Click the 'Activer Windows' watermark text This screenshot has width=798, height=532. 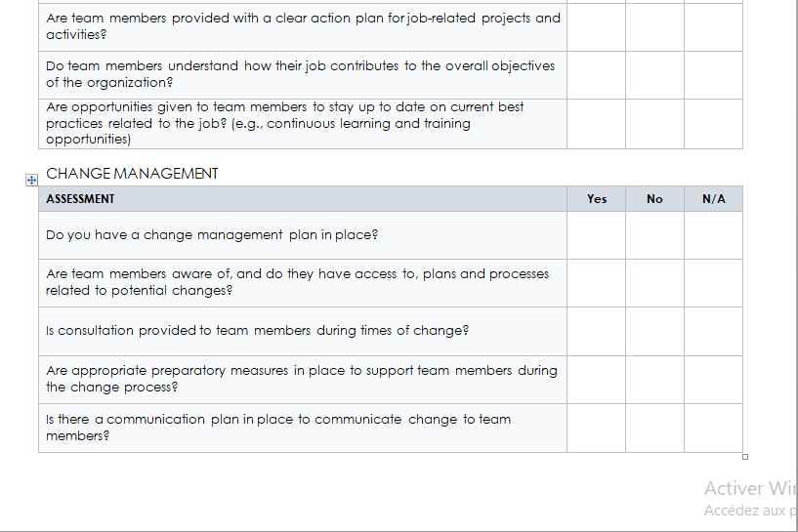click(751, 488)
